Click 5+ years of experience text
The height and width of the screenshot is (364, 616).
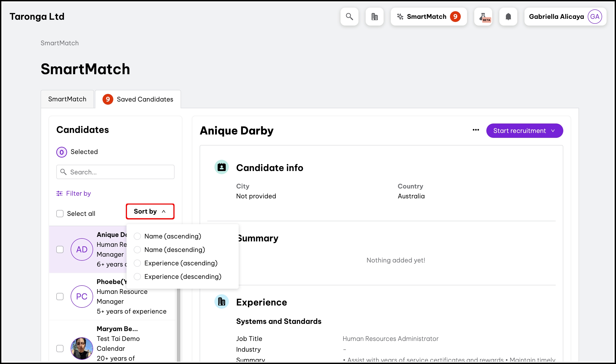coord(131,311)
